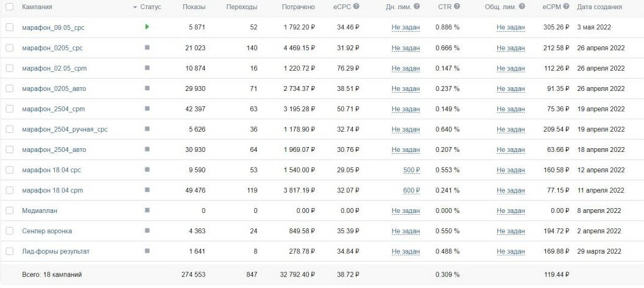Viewport: 644px width, 288px height.
Task: Sort by the Статус column arrow
Action: click(x=135, y=7)
